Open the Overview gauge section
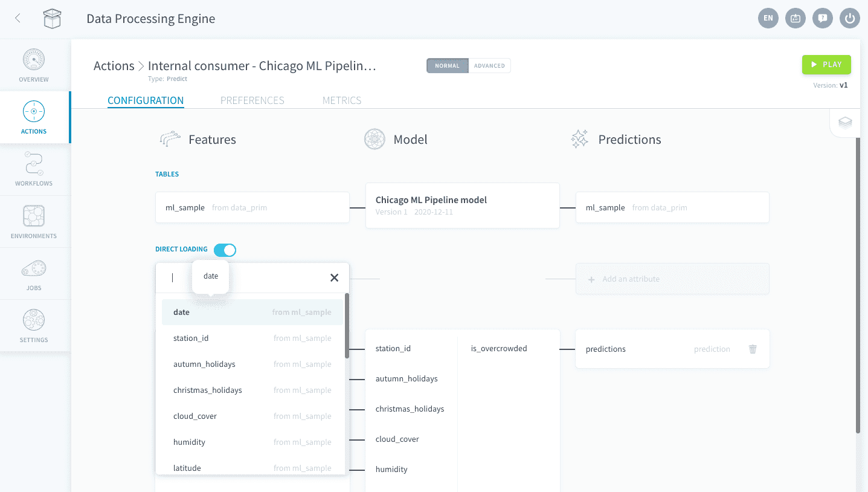868x492 pixels. click(x=34, y=65)
